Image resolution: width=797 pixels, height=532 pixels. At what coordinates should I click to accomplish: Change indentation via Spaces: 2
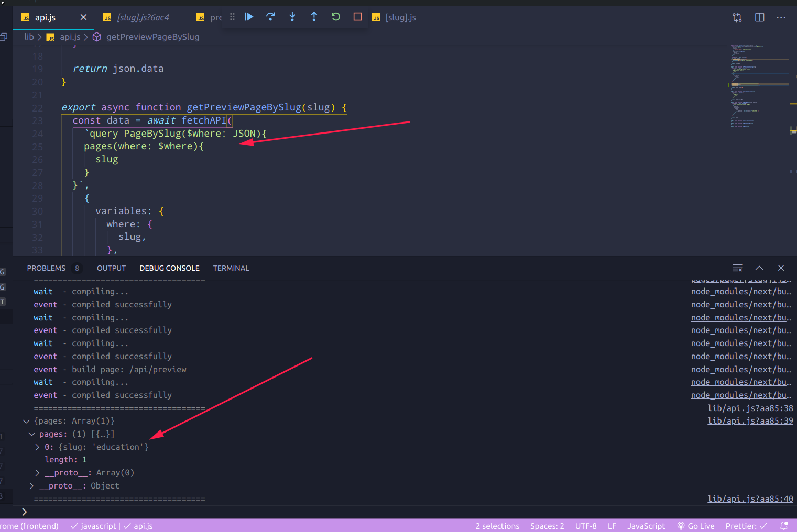[547, 526]
